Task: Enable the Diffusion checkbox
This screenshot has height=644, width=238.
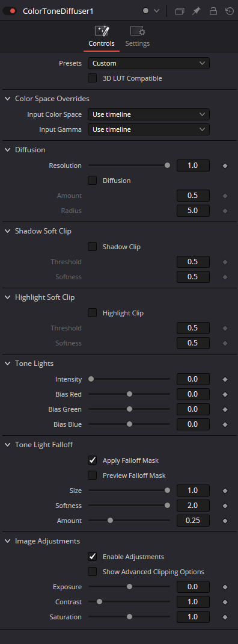Action: pyautogui.click(x=93, y=181)
